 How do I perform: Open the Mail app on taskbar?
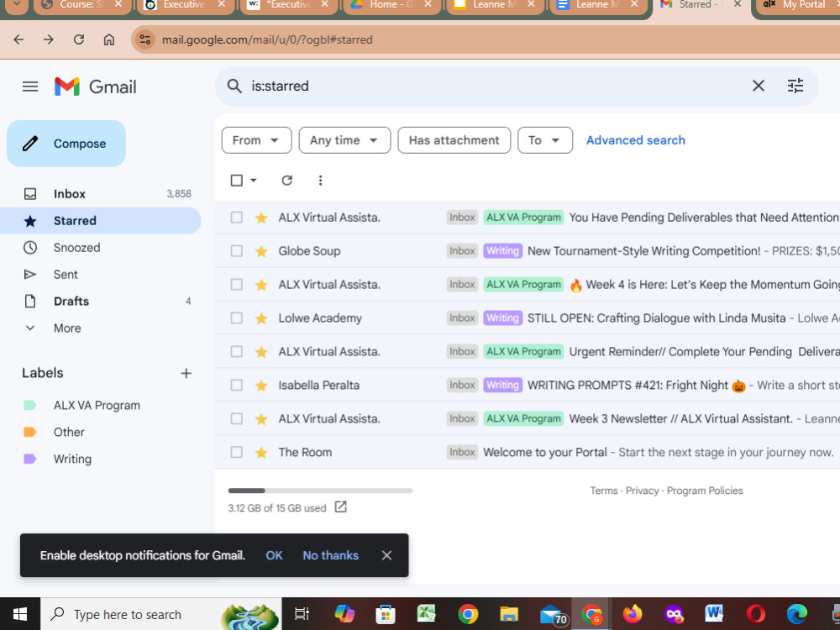click(553, 615)
